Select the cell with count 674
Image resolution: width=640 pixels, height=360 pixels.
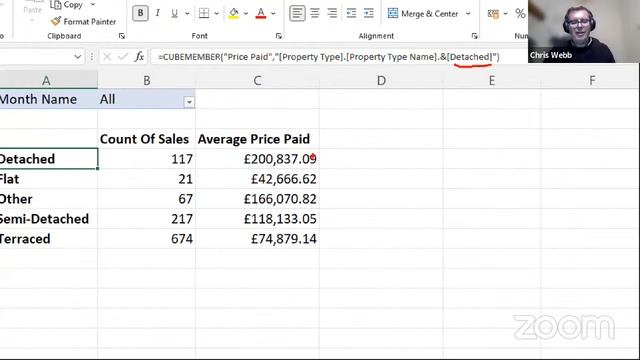(147, 239)
